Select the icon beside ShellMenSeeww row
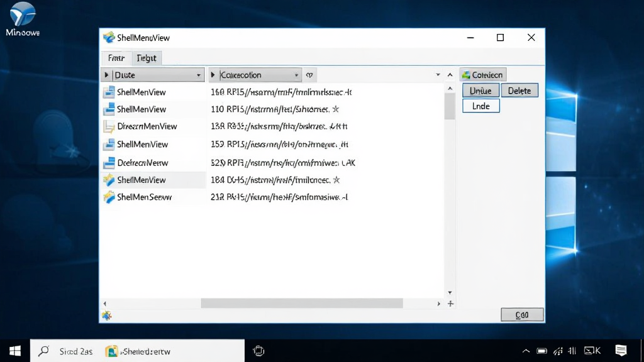This screenshot has width=644, height=362. tap(109, 197)
